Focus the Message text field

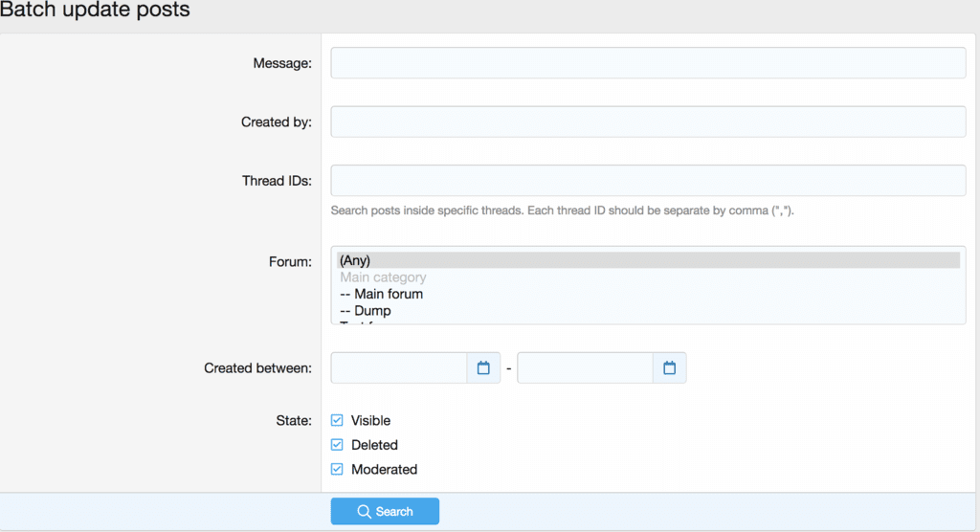point(648,63)
